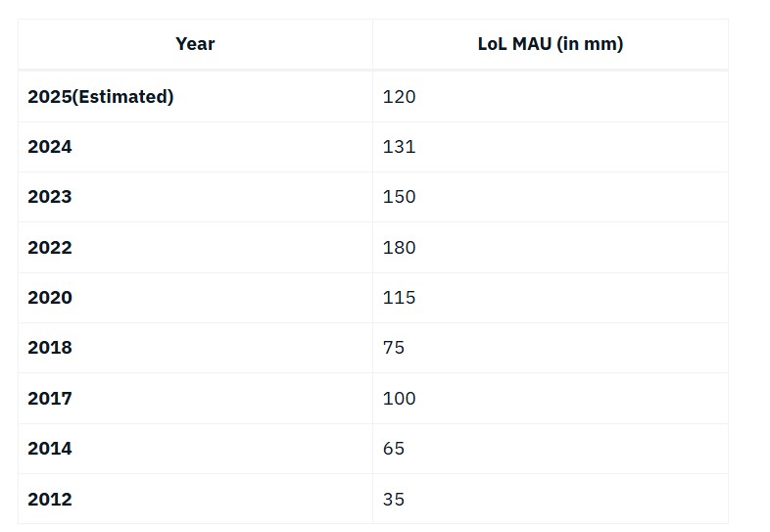This screenshot has width=770, height=532.
Task: Select the 2023 year cell
Action: click(196, 197)
